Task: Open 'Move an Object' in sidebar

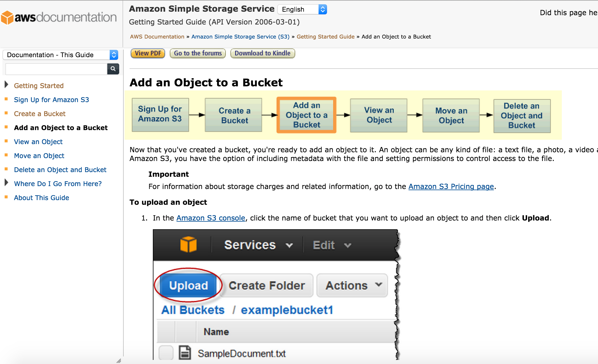Action: coord(39,156)
